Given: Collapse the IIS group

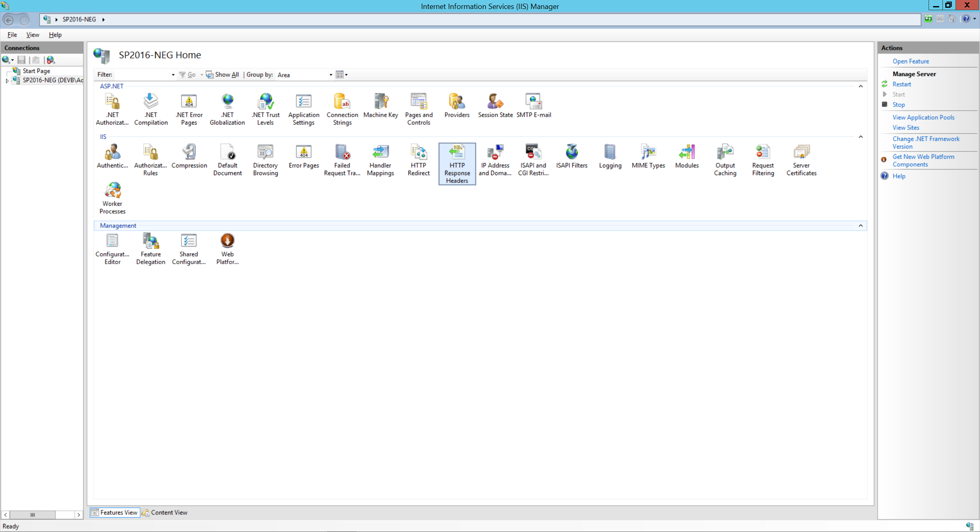Looking at the screenshot, I should (860, 137).
